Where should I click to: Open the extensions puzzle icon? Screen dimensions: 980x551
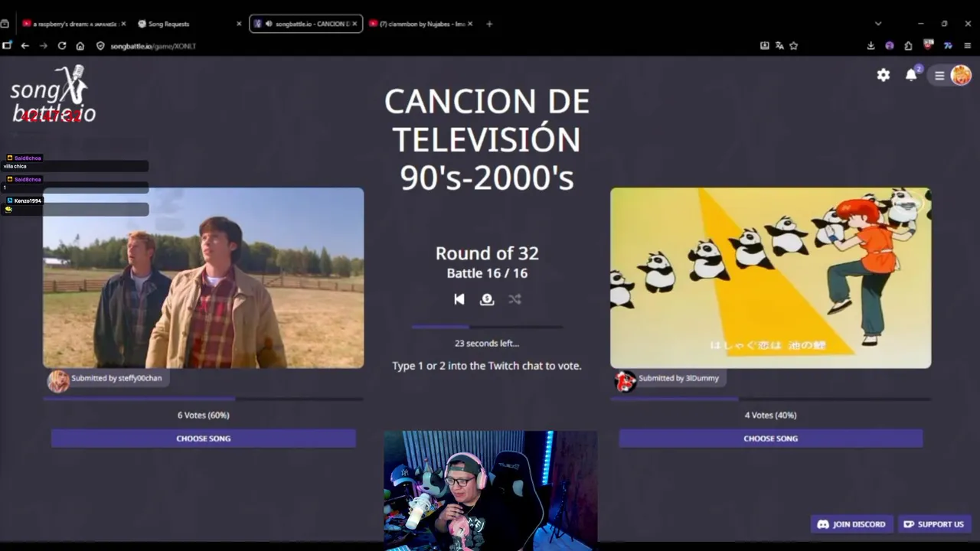(908, 46)
